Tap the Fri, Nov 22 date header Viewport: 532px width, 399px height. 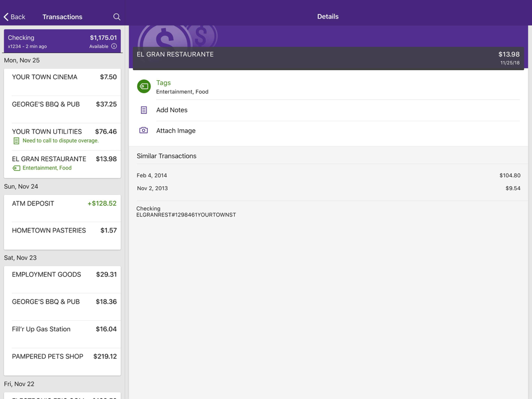pos(19,384)
